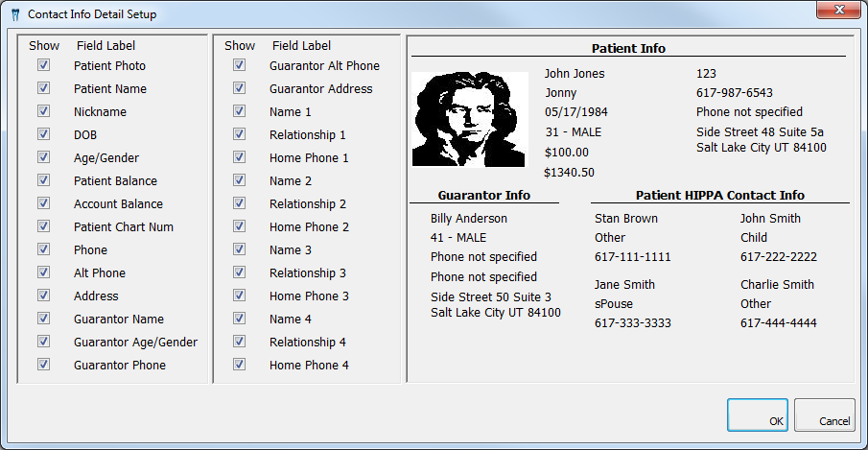Click the phone number '617-987-6543'
The image size is (868, 450).
click(734, 93)
